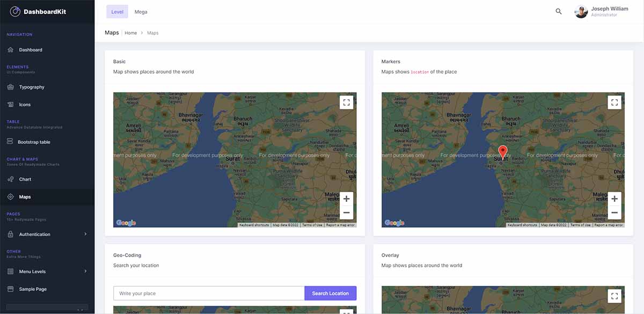Open the Home breadcrumb link
644x314 pixels.
pyautogui.click(x=130, y=33)
